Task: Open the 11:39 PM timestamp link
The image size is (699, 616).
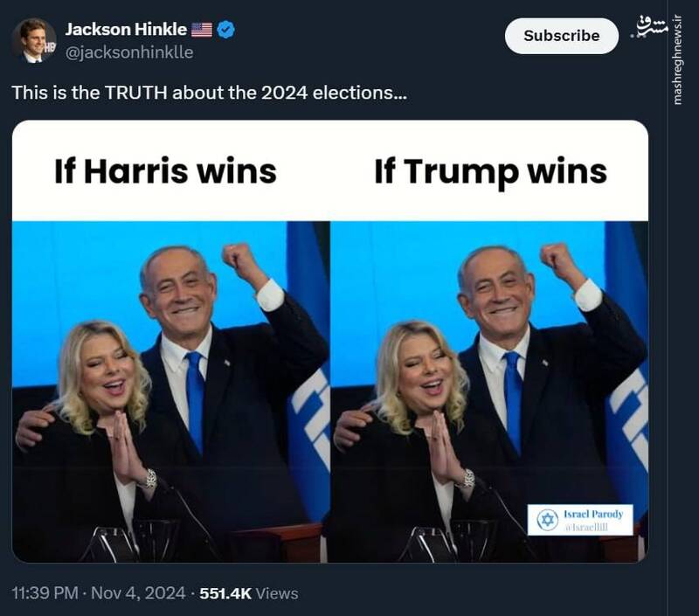Action: click(45, 593)
